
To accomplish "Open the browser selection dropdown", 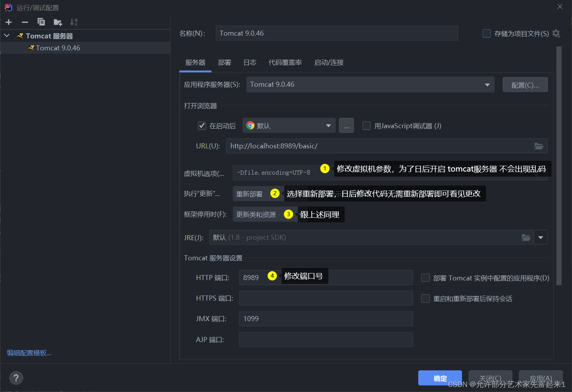I will [x=289, y=126].
